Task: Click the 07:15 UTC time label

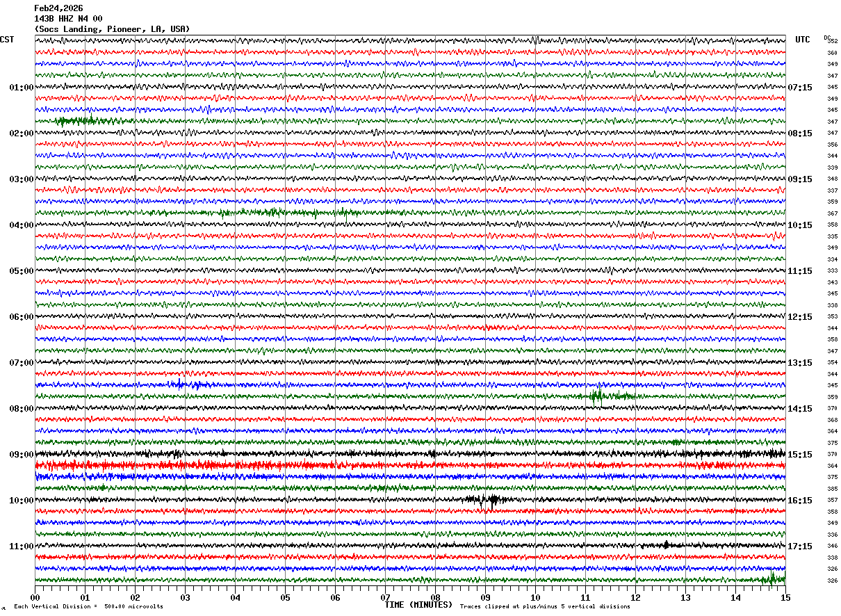Action: click(x=800, y=88)
